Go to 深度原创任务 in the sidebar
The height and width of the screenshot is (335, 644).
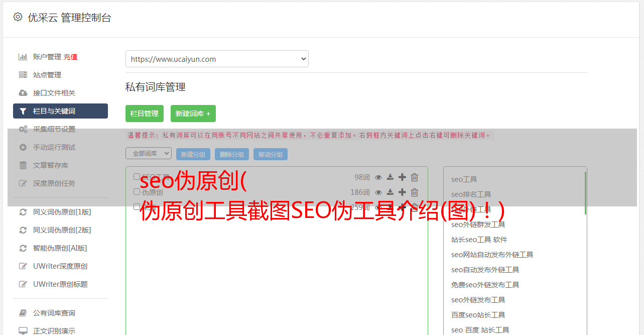point(54,183)
